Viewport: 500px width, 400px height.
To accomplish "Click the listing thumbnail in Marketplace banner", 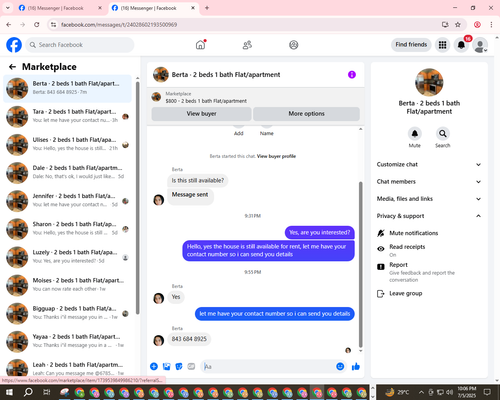I will point(156,97).
